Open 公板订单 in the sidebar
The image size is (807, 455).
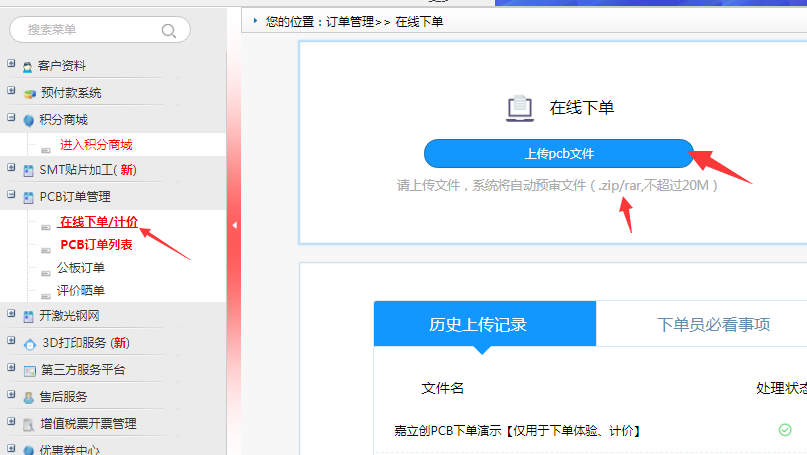coord(80,268)
